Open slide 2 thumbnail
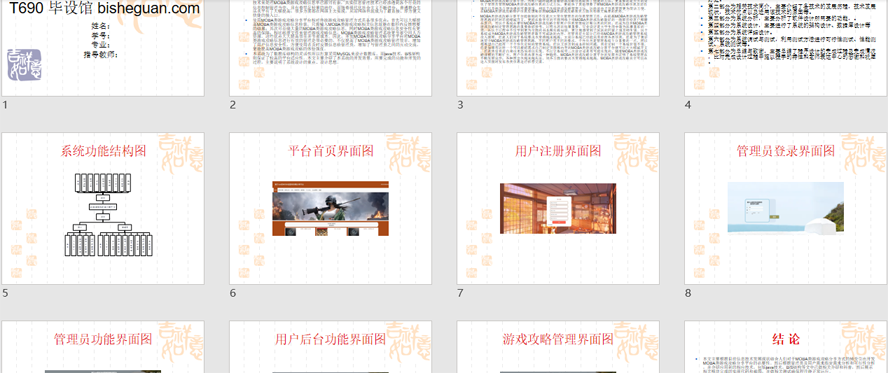The height and width of the screenshot is (373, 888). click(330, 48)
